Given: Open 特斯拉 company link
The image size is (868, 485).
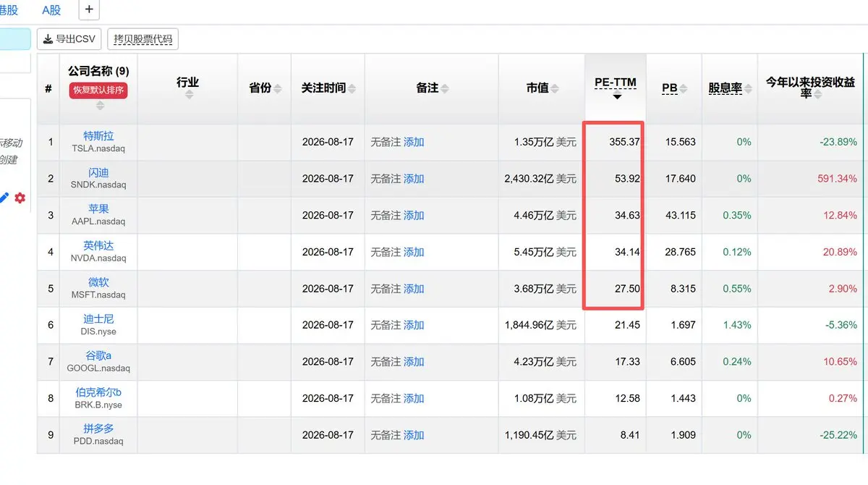Looking at the screenshot, I should pos(98,136).
